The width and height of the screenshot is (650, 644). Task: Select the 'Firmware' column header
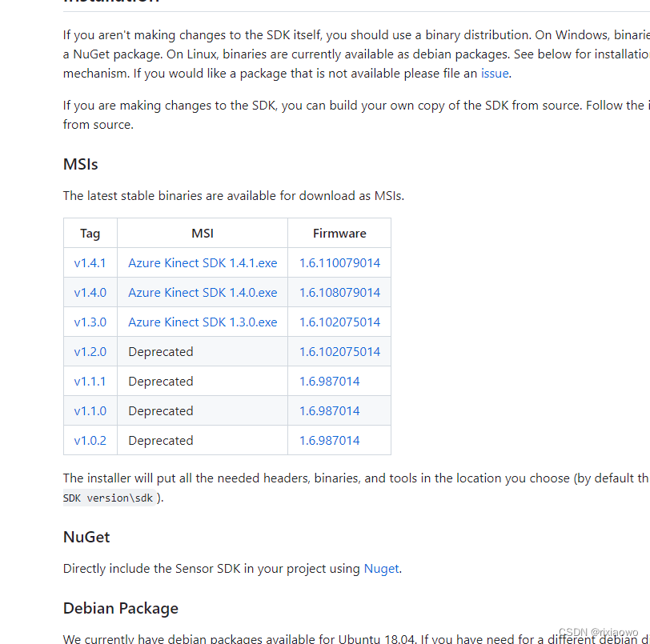coord(339,234)
